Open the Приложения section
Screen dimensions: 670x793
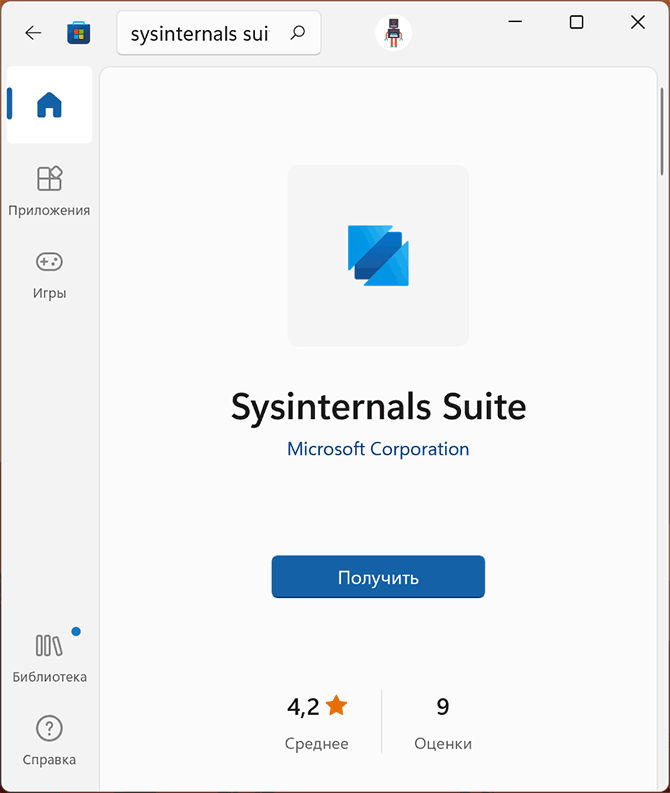49,192
